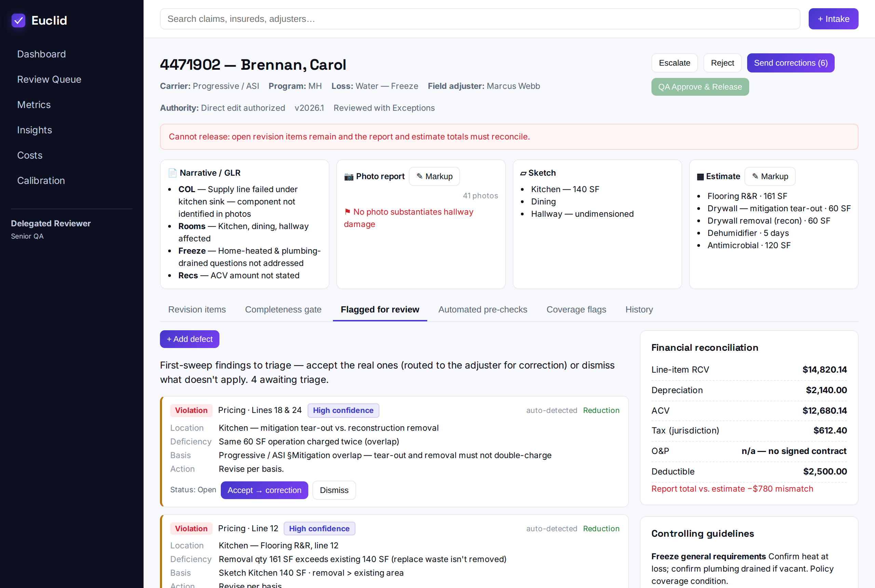Click the + Add defect button
The height and width of the screenshot is (588, 875).
[x=189, y=339]
